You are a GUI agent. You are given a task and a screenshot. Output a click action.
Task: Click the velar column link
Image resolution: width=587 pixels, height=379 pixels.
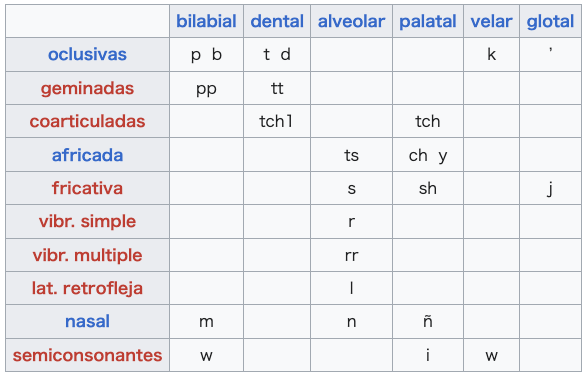click(x=491, y=21)
